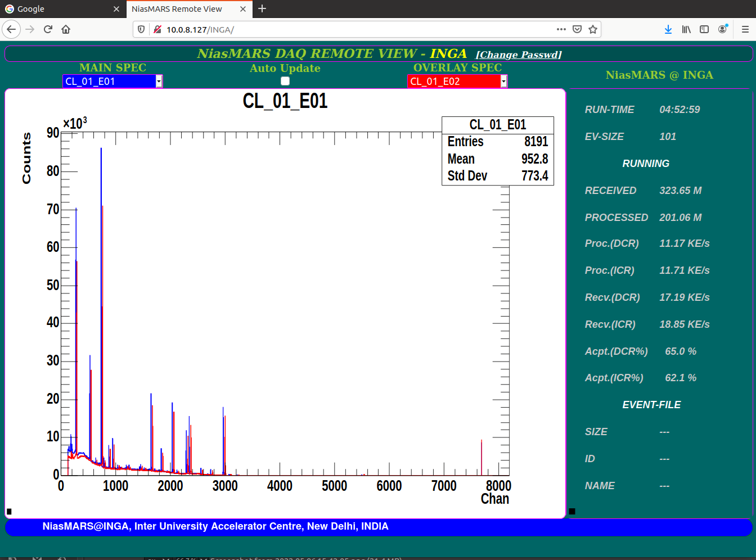This screenshot has width=756, height=560.
Task: Click the EVENT-FILE section heading
Action: coord(651,405)
